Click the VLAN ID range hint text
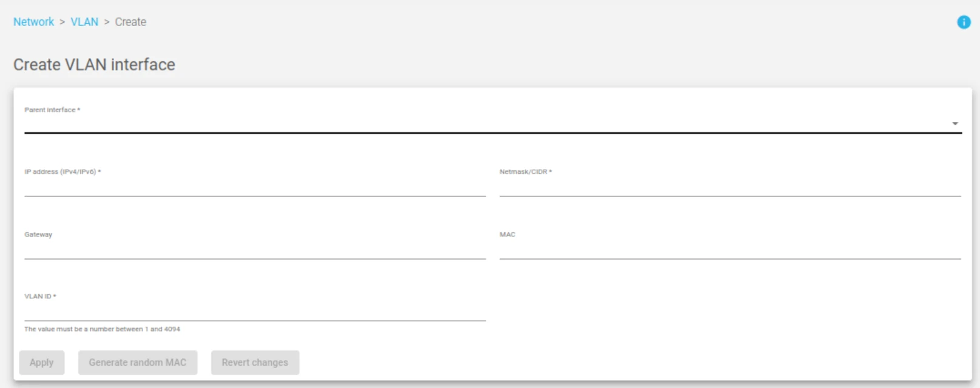980x388 pixels. coord(102,329)
